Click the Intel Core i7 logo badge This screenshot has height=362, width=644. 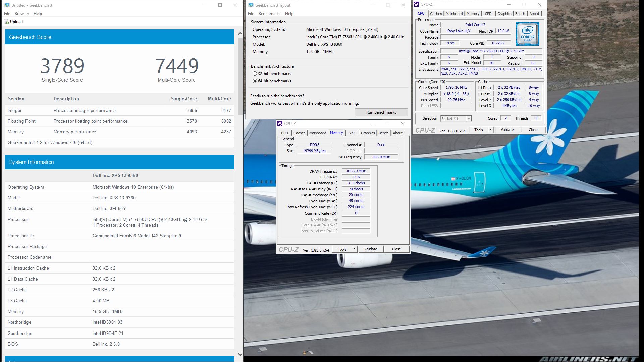[x=528, y=34]
